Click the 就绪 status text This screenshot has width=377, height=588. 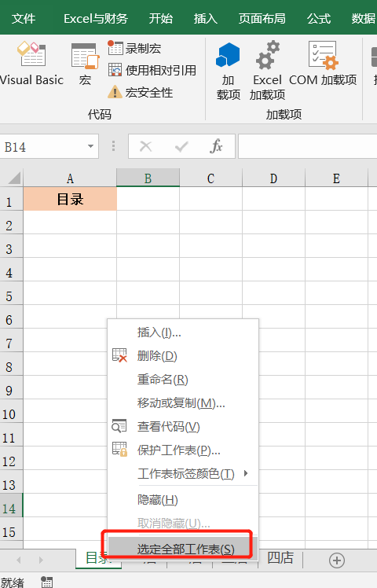click(13, 582)
